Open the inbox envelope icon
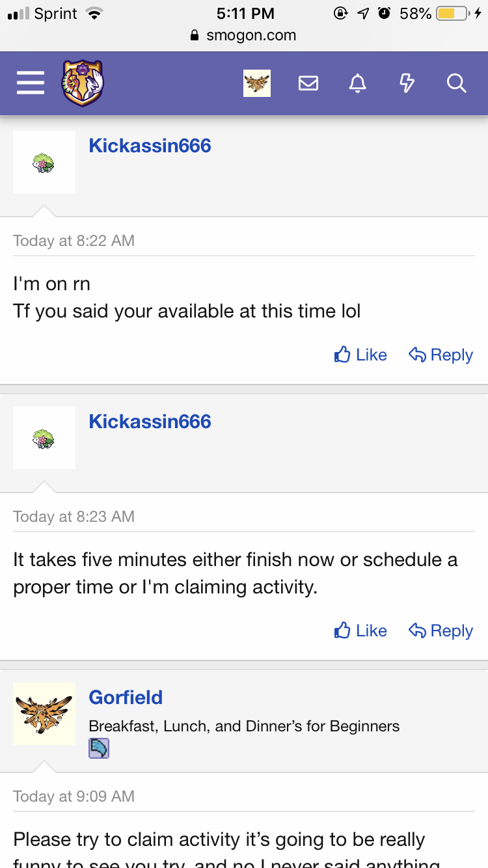The image size is (488, 868). pos(308,83)
